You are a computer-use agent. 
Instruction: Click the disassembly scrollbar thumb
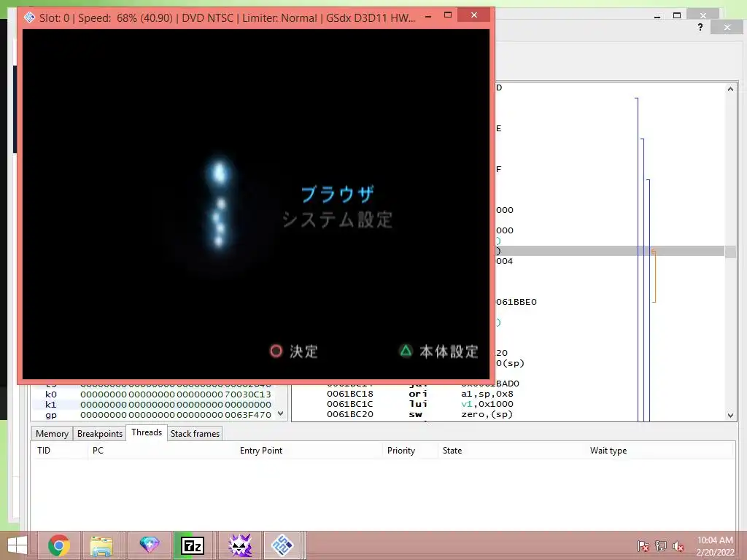pyautogui.click(x=730, y=251)
